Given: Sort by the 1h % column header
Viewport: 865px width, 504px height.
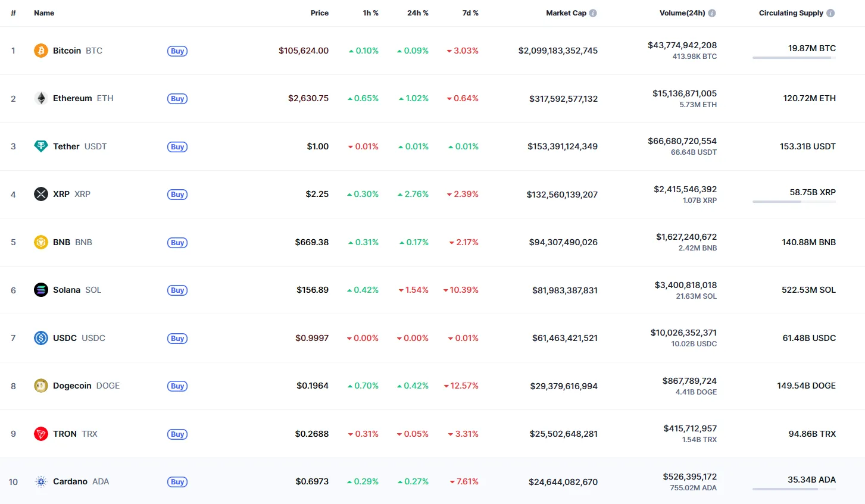Looking at the screenshot, I should (x=371, y=13).
